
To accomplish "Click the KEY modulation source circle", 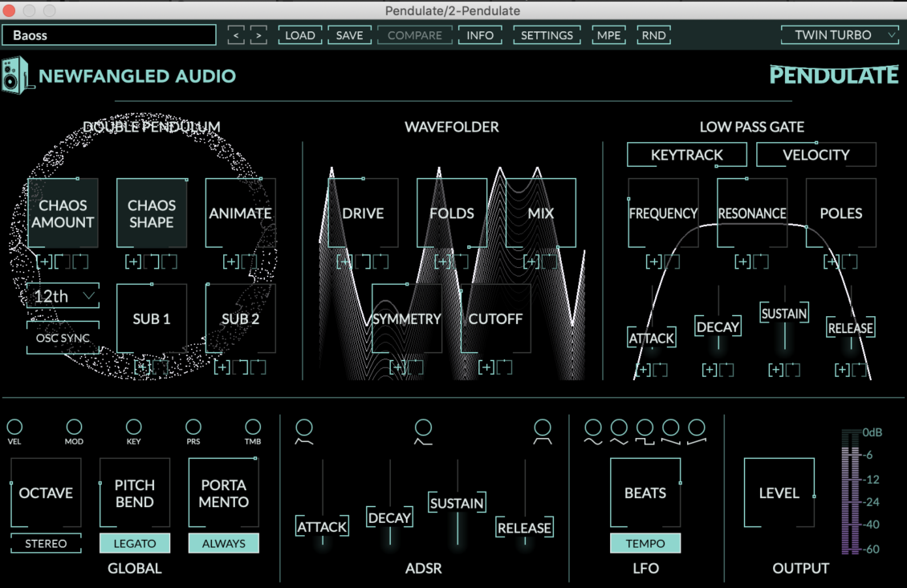I will (133, 427).
